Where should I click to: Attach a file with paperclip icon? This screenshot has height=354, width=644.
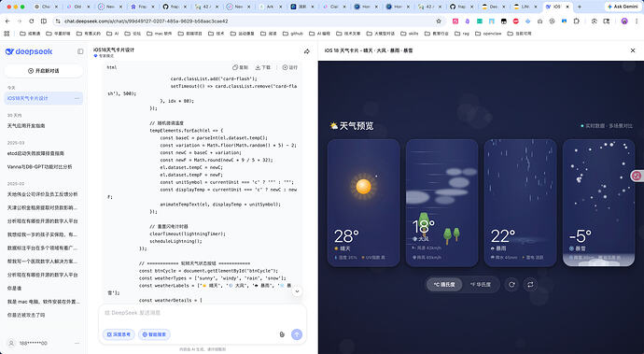[282, 334]
